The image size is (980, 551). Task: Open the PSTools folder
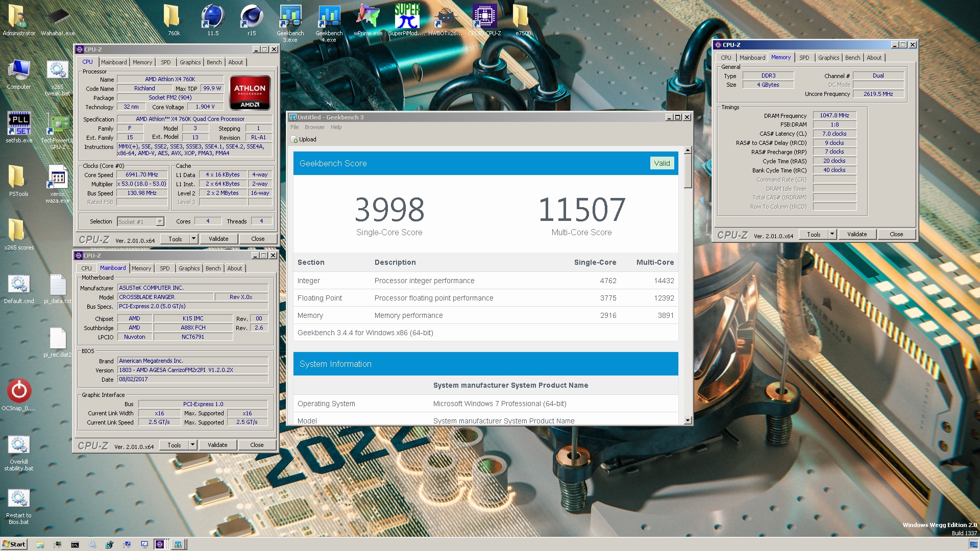[19, 181]
